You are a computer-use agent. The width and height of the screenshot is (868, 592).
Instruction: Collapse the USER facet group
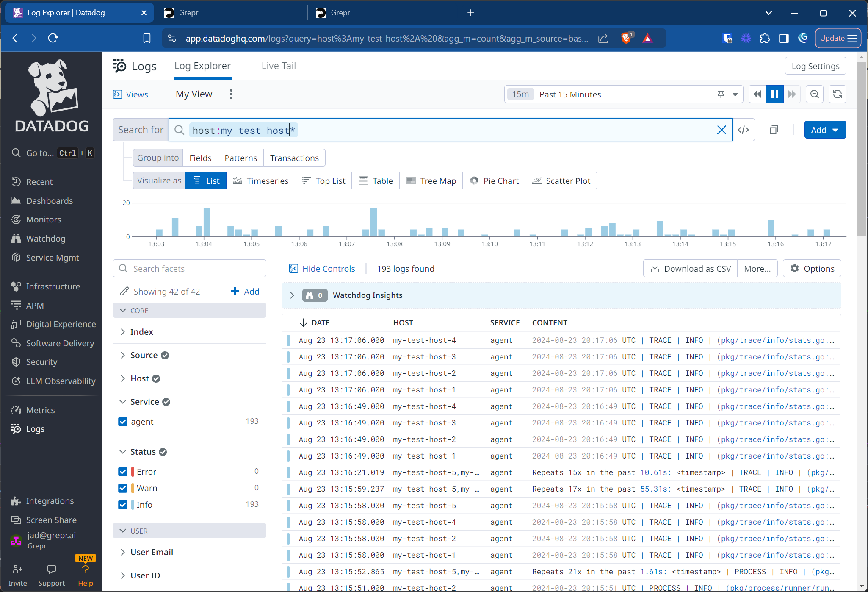coord(189,531)
